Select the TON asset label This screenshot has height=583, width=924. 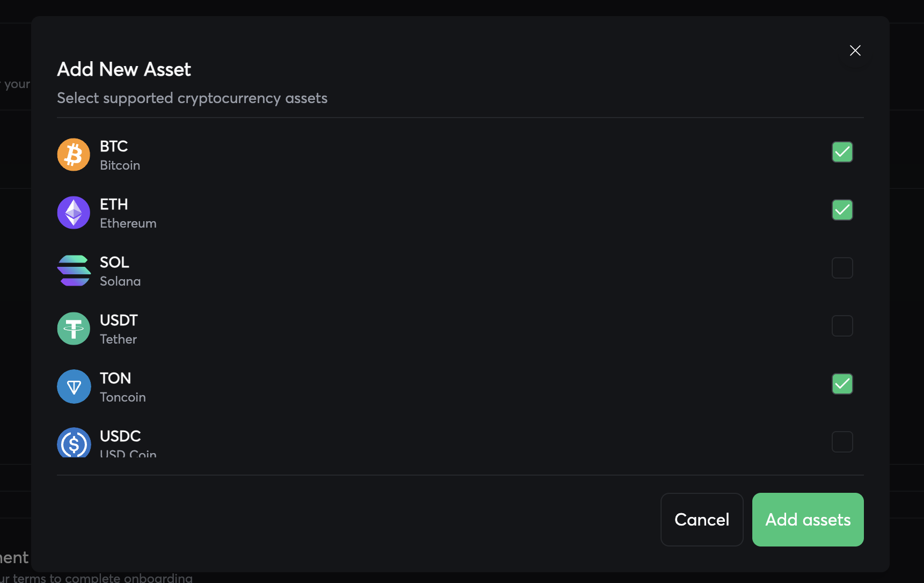click(115, 378)
